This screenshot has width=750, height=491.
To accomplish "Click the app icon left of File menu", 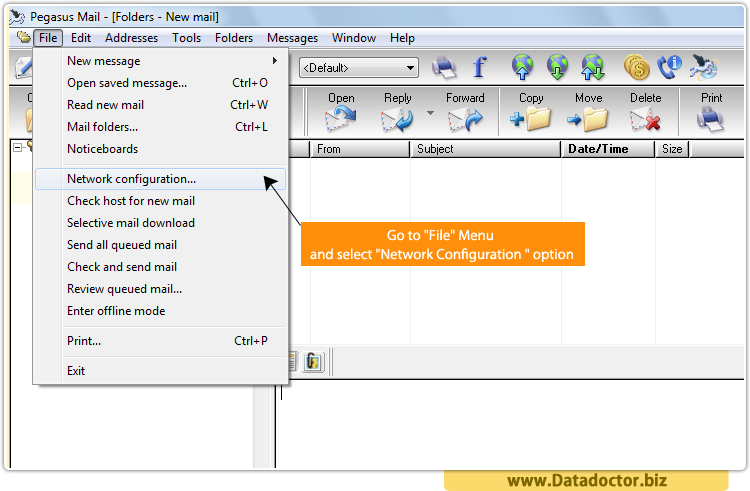I will coord(23,37).
